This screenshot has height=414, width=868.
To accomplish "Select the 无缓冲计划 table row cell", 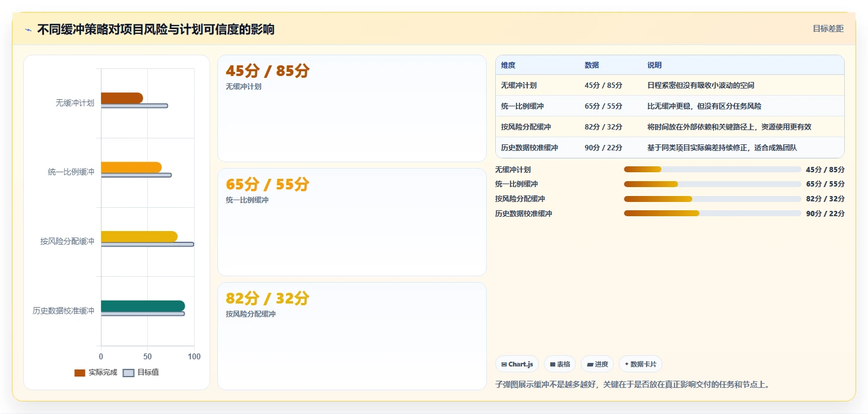I will point(519,86).
